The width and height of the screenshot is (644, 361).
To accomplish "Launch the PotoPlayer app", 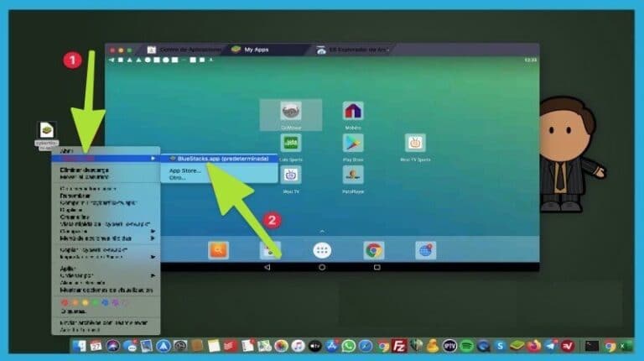I will (x=353, y=175).
